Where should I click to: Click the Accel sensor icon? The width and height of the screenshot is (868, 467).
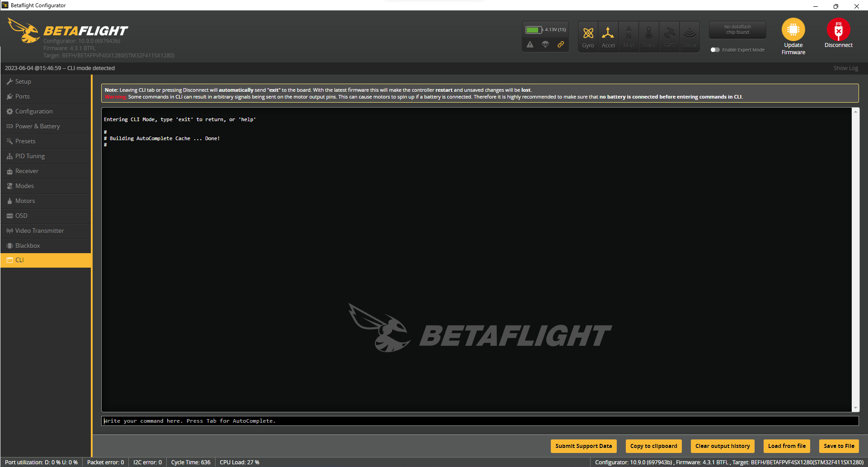click(x=608, y=33)
